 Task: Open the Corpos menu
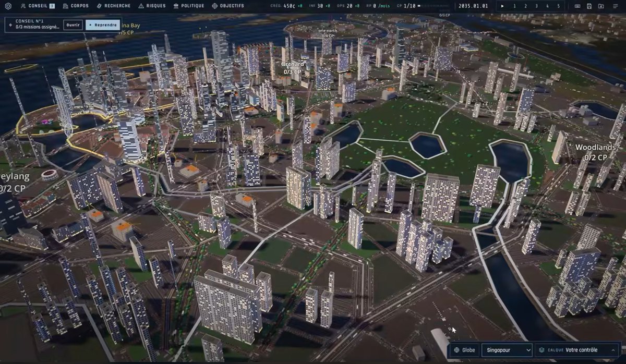coord(76,6)
